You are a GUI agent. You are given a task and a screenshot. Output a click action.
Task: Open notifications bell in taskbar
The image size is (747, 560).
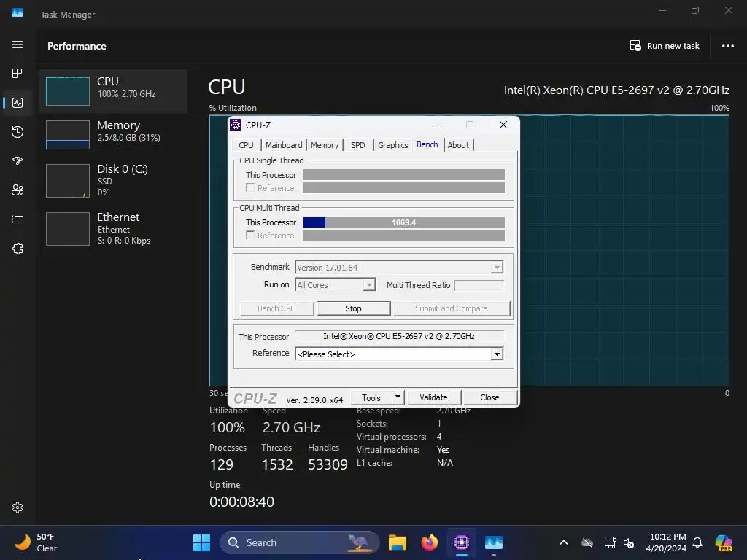[697, 542]
